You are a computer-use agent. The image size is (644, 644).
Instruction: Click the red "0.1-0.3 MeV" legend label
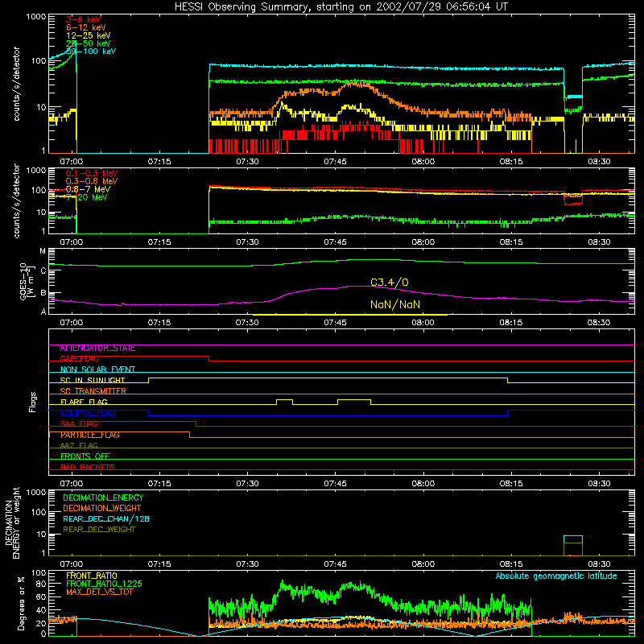(x=92, y=173)
